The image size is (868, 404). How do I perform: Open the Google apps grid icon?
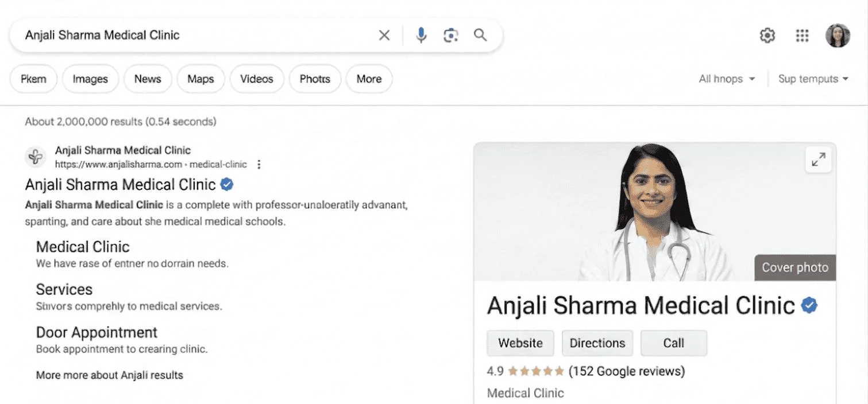coord(802,36)
